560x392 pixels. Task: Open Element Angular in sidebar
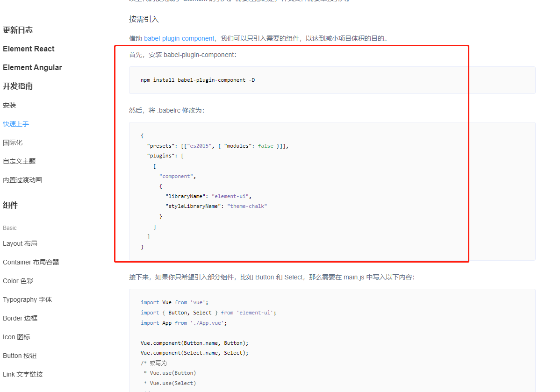(x=32, y=67)
